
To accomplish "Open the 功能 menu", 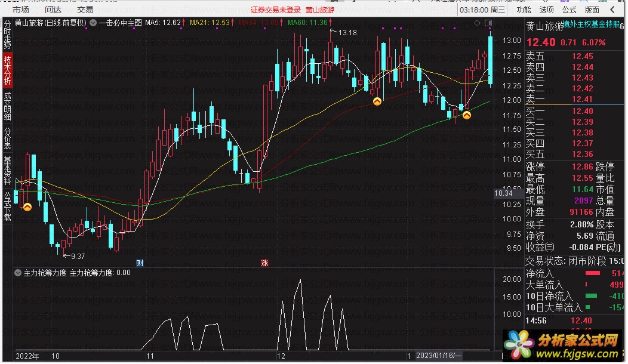I will 524,10.
